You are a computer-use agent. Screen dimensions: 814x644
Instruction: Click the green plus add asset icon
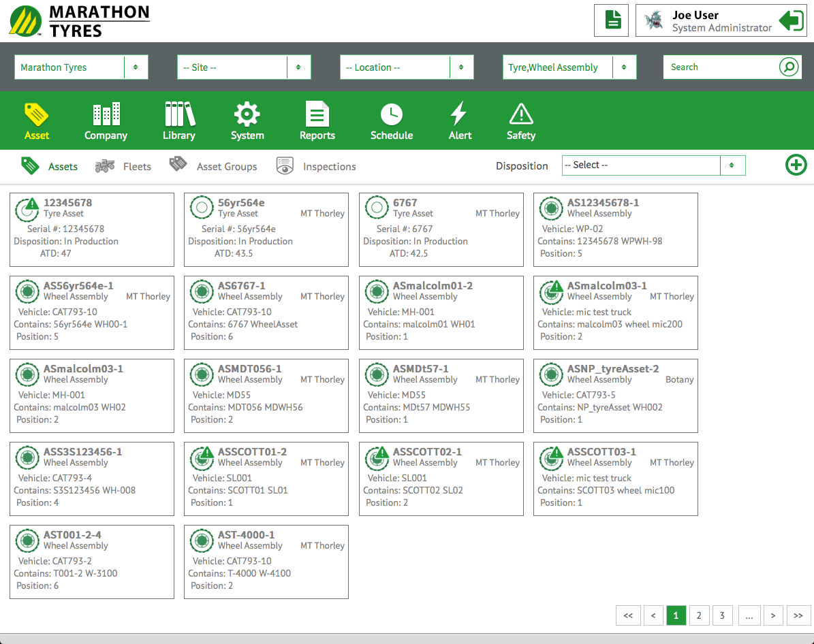click(x=796, y=165)
